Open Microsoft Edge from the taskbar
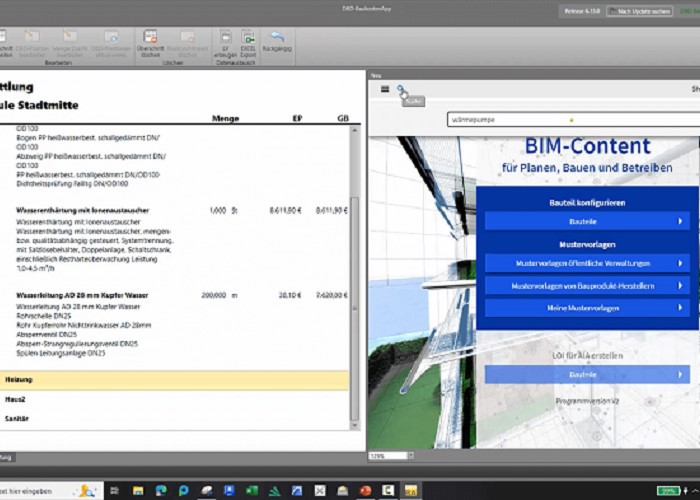The height and width of the screenshot is (500, 700). click(161, 491)
